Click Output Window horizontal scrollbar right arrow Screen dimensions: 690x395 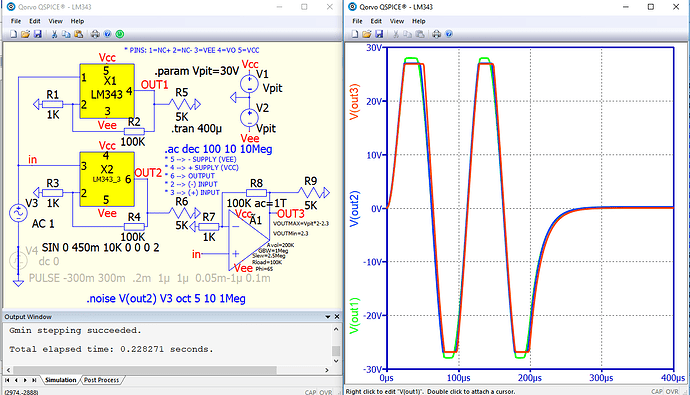(x=327, y=370)
